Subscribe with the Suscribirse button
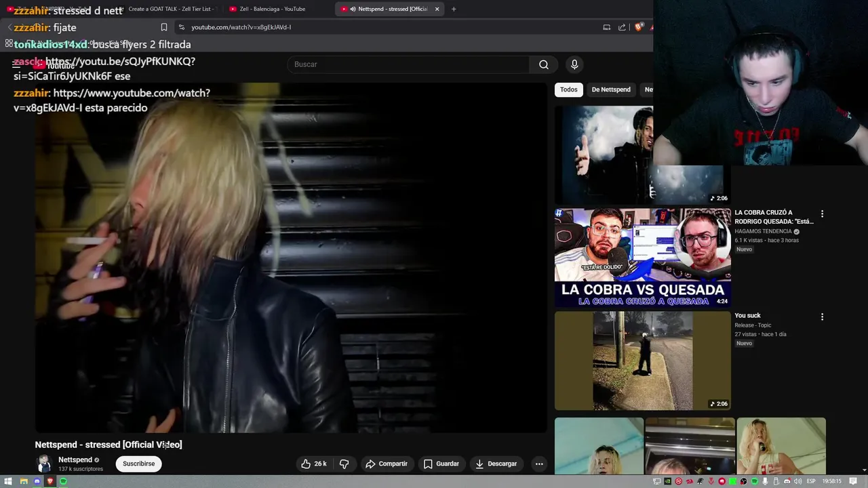Viewport: 868px width, 488px height. click(139, 464)
